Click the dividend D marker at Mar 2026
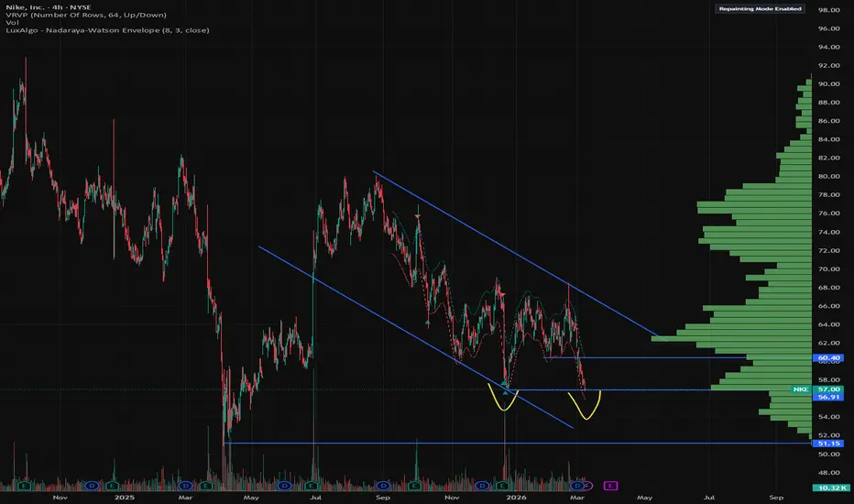 click(x=576, y=486)
